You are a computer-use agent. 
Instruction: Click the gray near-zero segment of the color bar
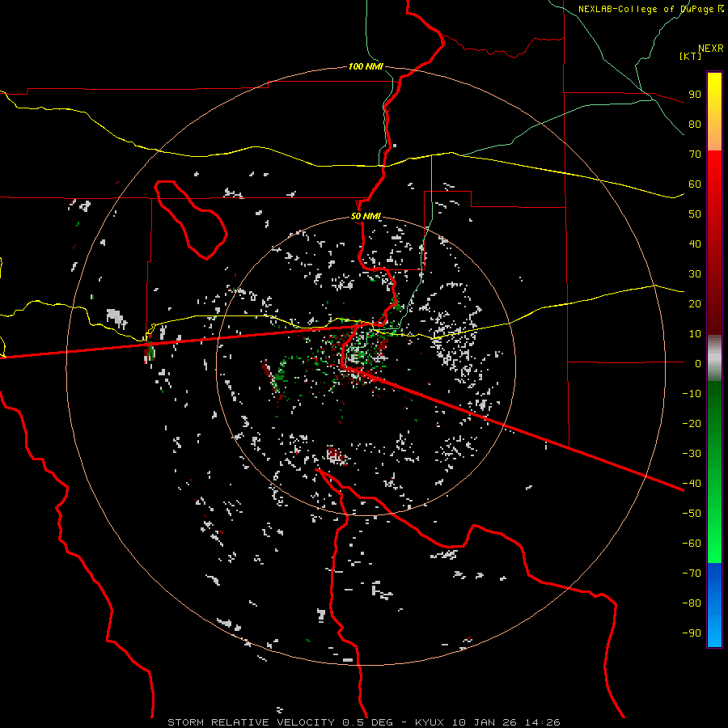(714, 358)
